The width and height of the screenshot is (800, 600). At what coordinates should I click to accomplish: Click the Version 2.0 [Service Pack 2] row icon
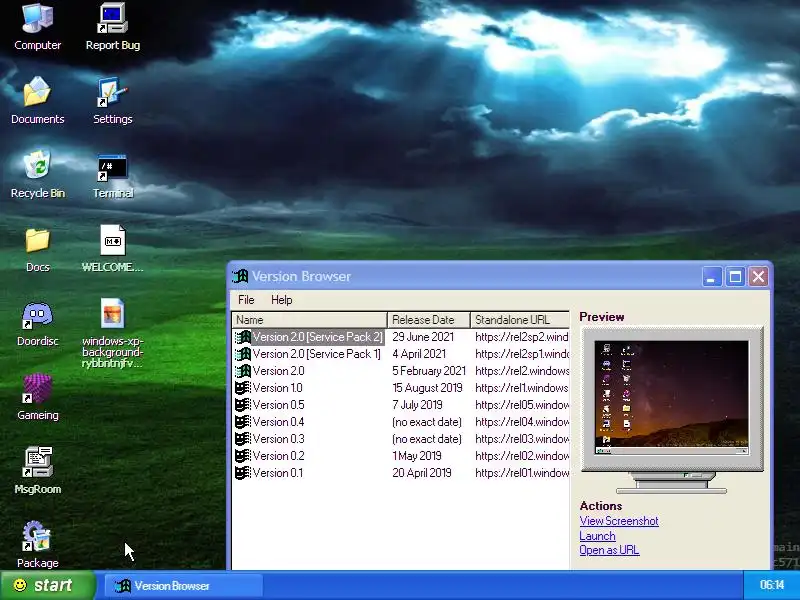[243, 337]
